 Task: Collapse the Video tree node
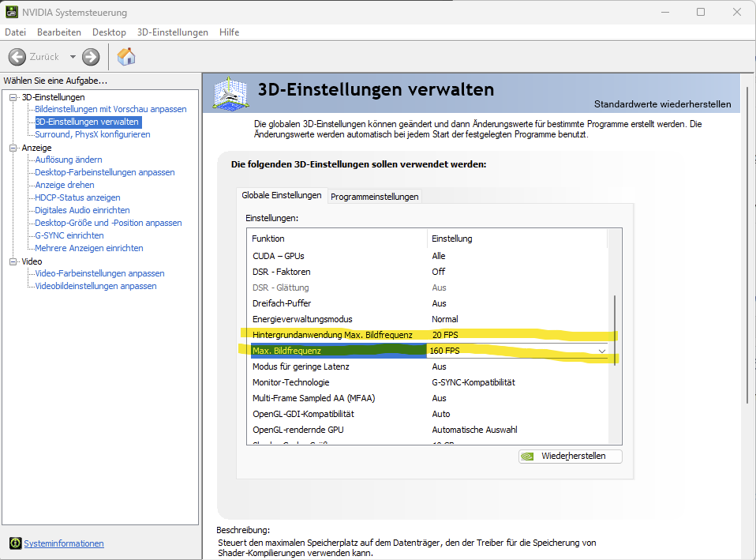(x=13, y=261)
